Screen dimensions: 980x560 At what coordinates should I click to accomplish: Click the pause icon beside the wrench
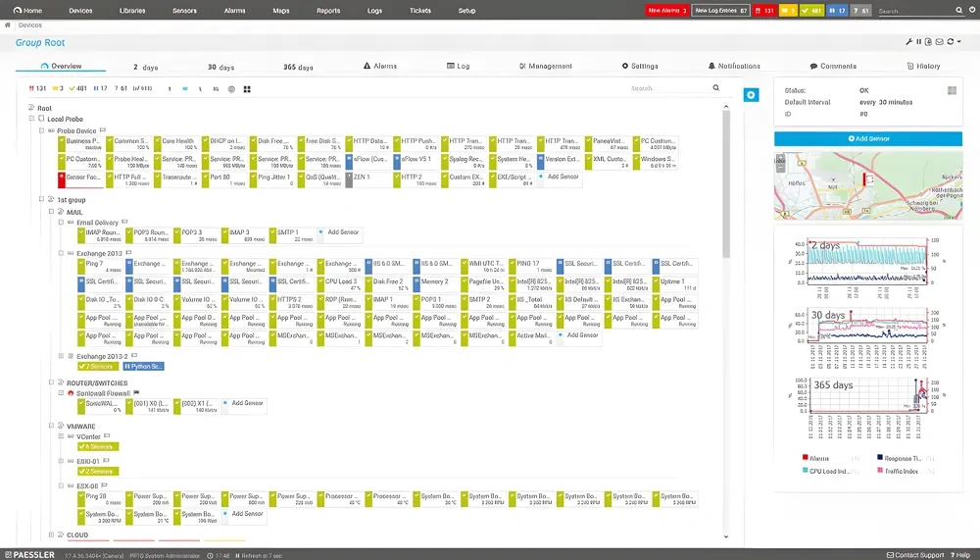coord(919,42)
